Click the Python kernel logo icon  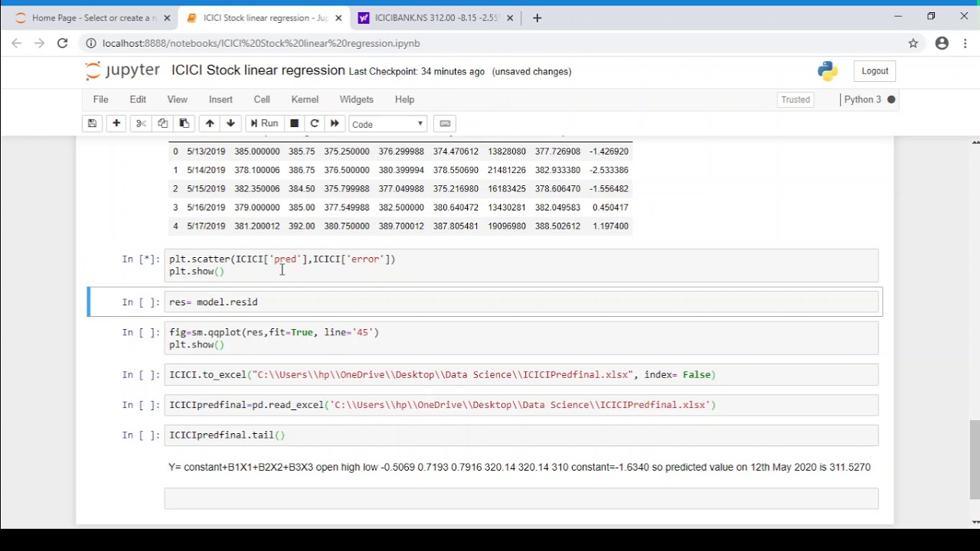point(827,71)
